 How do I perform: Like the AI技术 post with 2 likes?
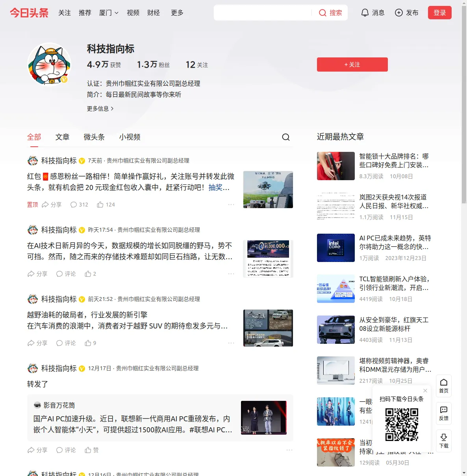(91, 274)
